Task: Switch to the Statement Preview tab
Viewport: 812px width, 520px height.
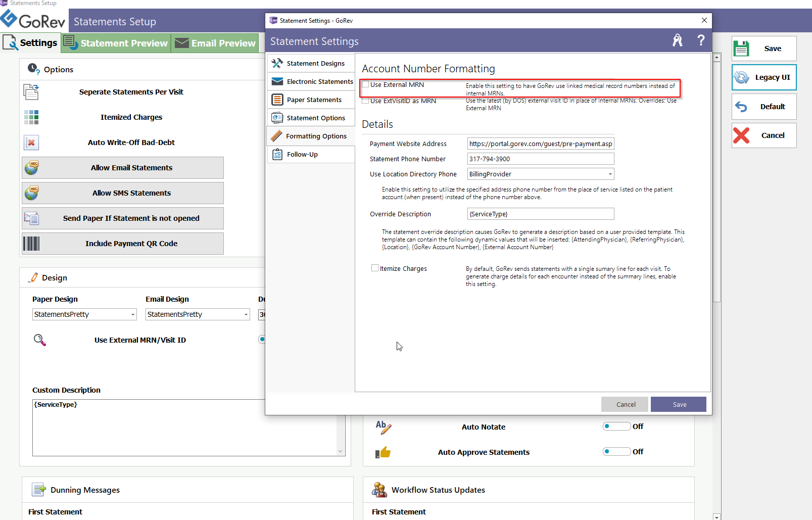Action: click(x=116, y=43)
